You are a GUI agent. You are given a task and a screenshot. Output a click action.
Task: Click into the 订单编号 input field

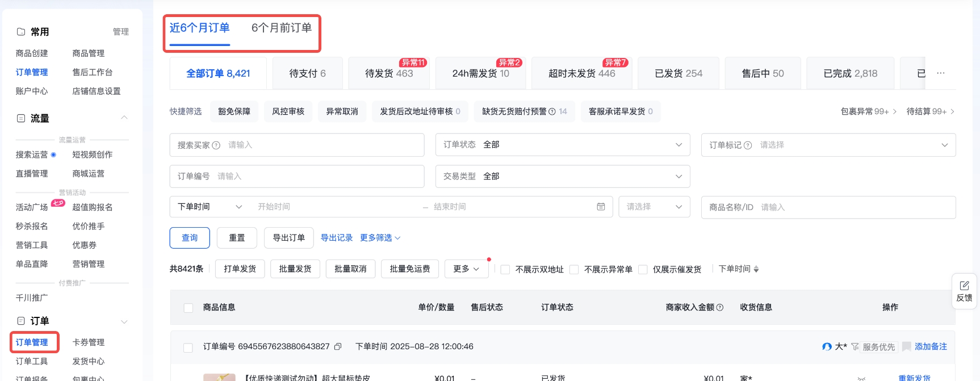pos(318,177)
